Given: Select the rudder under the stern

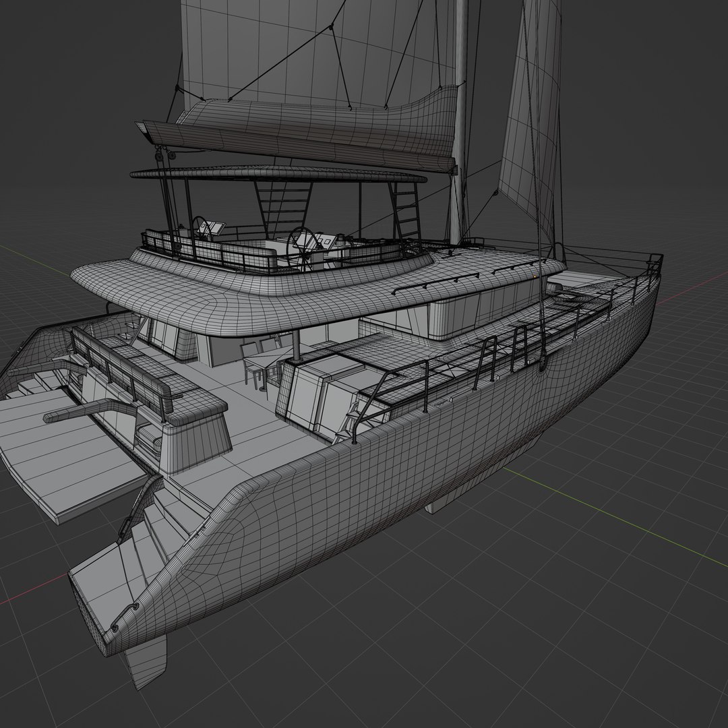Looking at the screenshot, I should coord(146,661).
